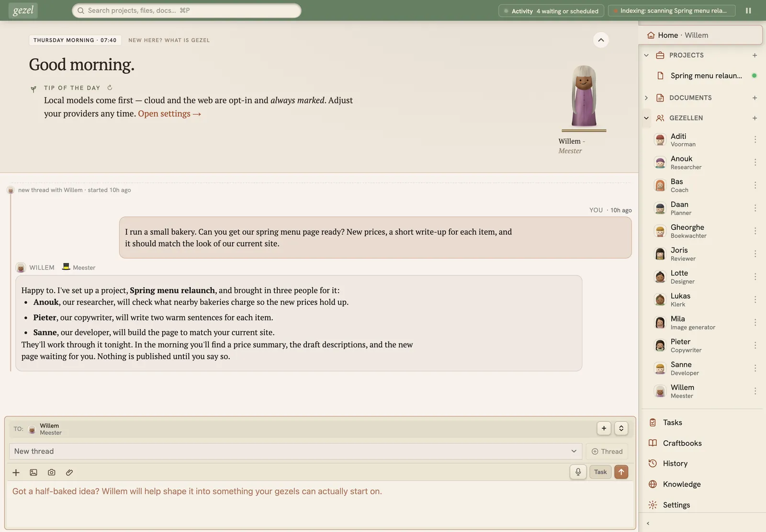
Task: Expand the composer with the up-down arrows
Action: point(621,429)
